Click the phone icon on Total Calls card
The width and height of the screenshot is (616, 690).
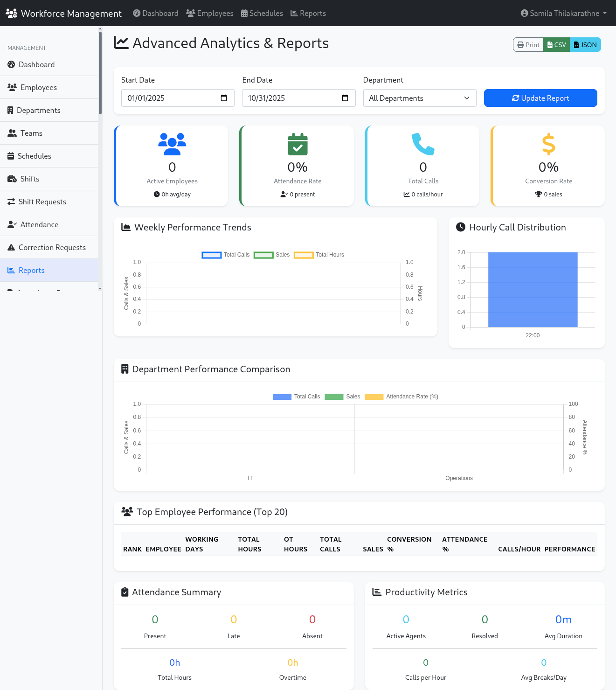422,145
